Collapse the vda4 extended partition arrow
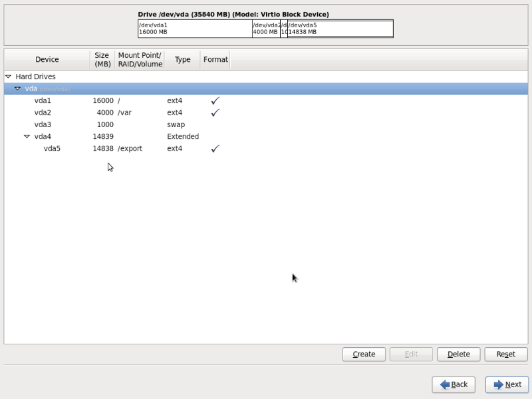This screenshot has width=532, height=399. coord(27,136)
